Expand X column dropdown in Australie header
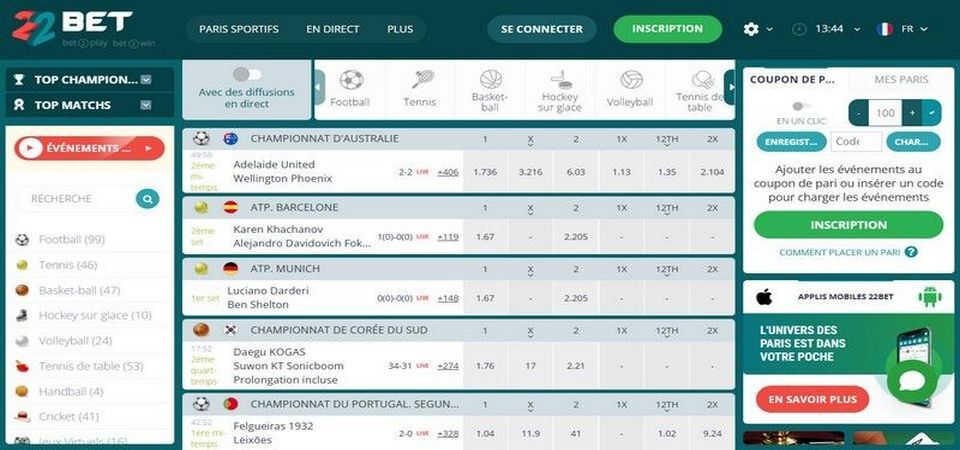960x450 pixels. point(530,146)
